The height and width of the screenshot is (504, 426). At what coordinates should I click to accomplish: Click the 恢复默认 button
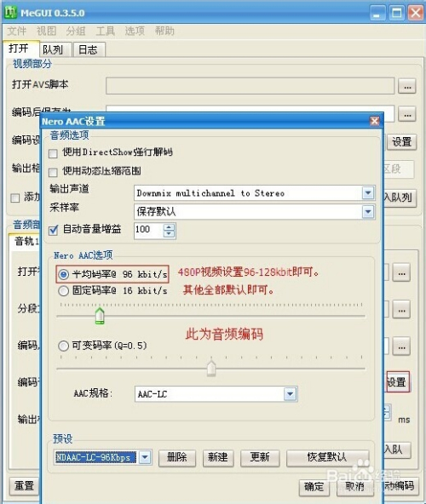327,458
